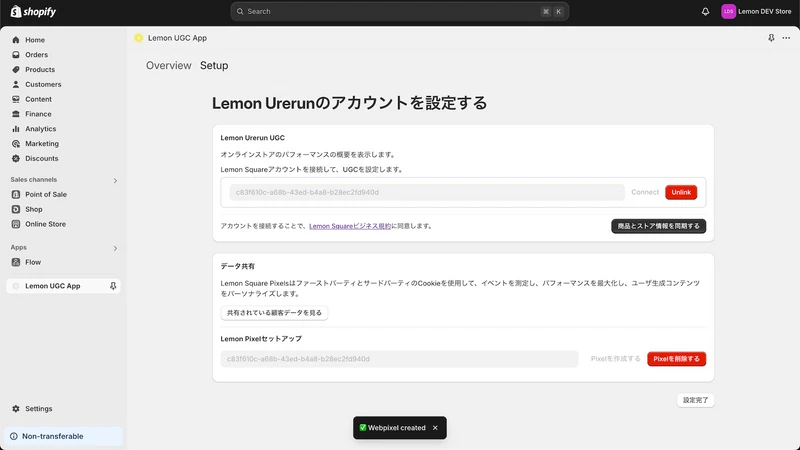The image size is (800, 450).
Task: Open the Orders icon in sidebar
Action: coord(16,55)
